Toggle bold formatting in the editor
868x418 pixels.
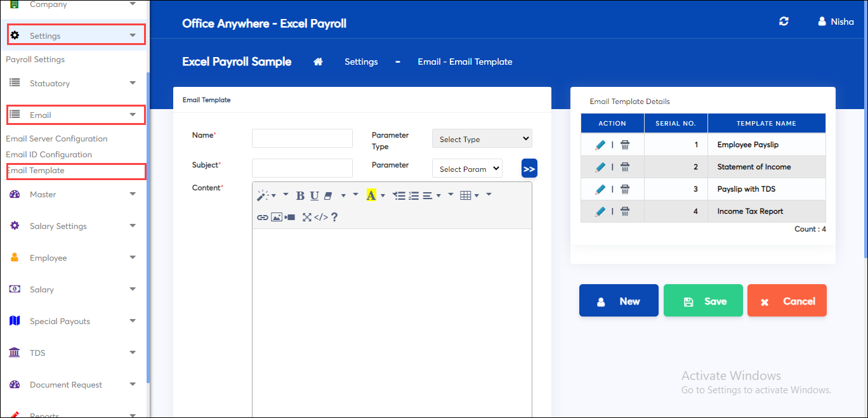pos(300,195)
